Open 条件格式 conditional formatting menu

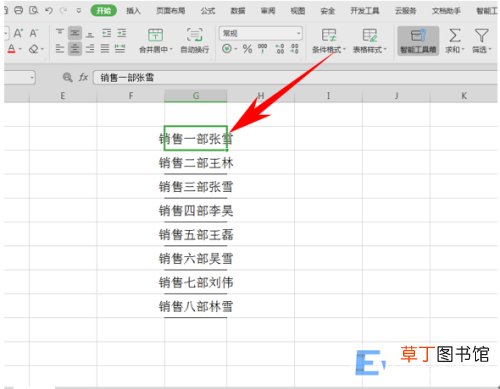pos(329,41)
